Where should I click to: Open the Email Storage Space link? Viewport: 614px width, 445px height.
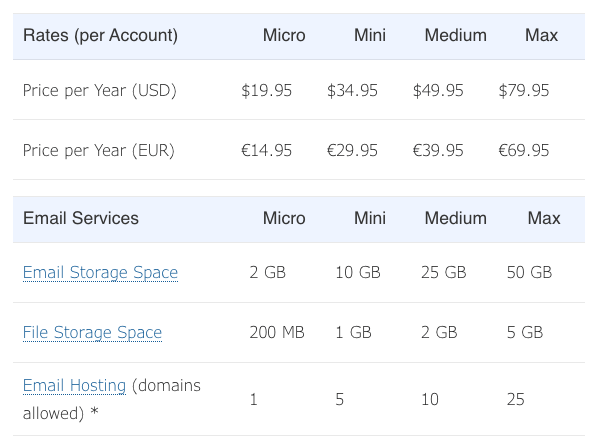pos(100,272)
